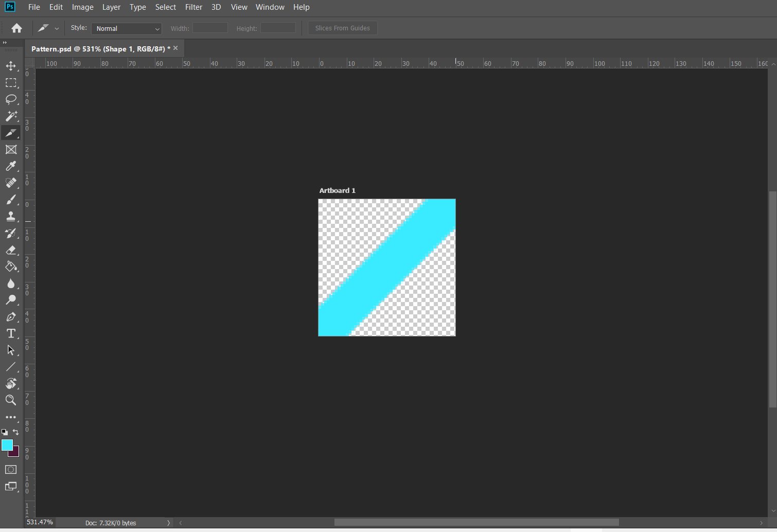Click the Home screen icon
Viewport: 777px width, 532px height.
tap(16, 28)
